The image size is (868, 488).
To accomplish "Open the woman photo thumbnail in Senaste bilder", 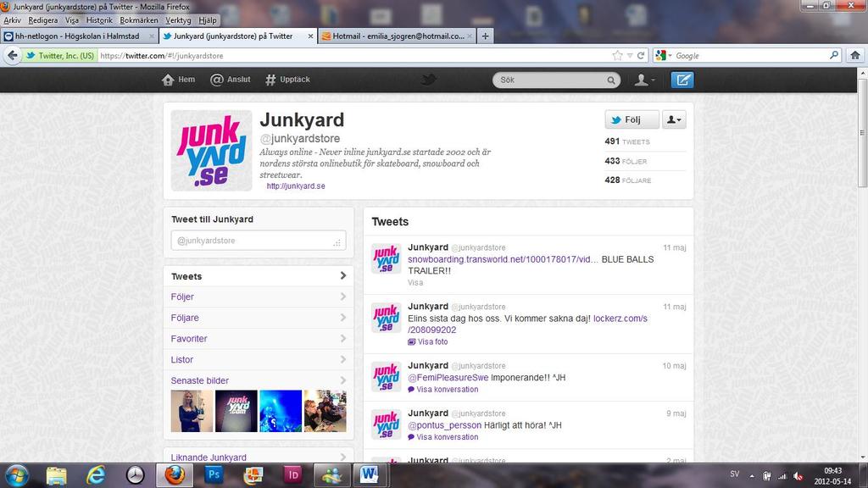I will (192, 411).
